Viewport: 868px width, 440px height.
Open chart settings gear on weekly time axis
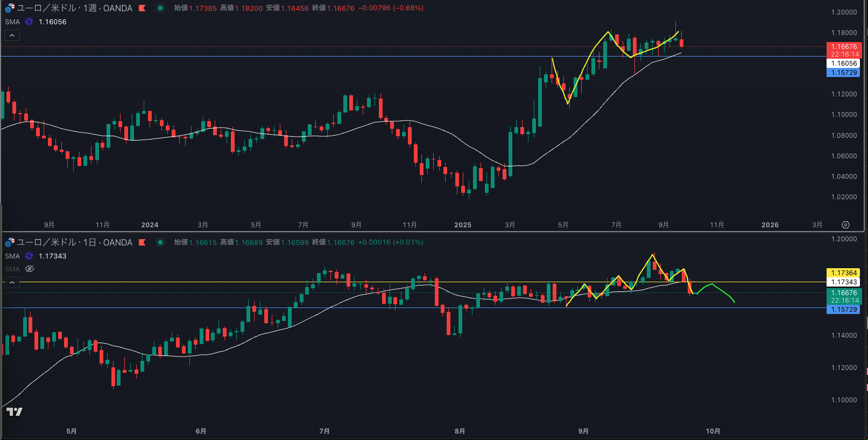(x=845, y=225)
